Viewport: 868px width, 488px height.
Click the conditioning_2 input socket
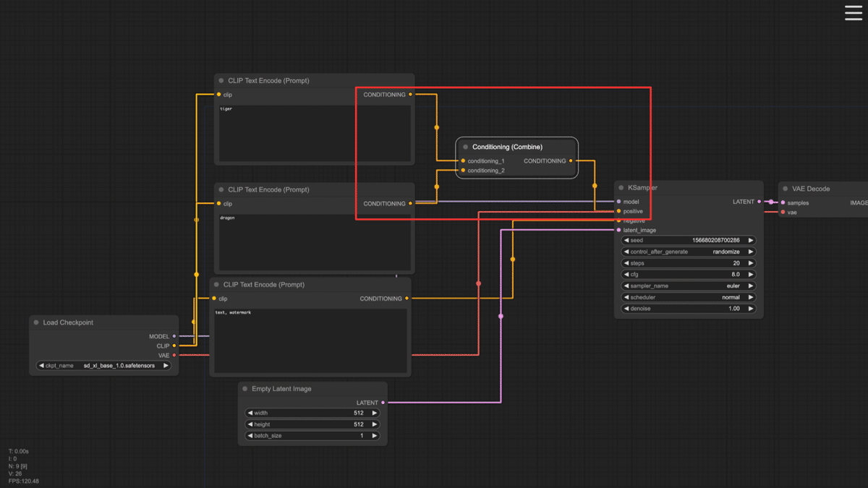point(463,171)
